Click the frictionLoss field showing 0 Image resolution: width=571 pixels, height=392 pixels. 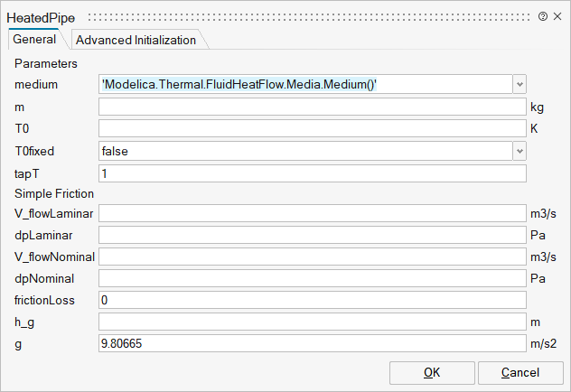click(x=313, y=300)
